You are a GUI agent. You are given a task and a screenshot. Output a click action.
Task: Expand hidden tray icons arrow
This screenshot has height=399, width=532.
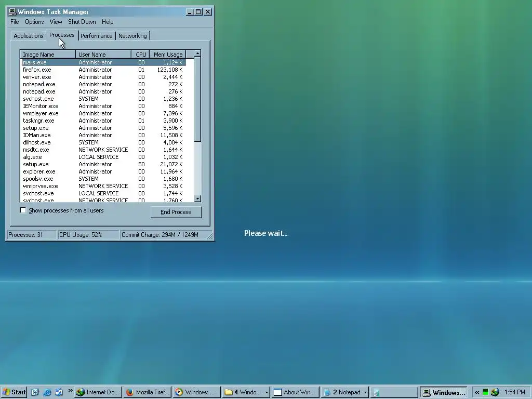477,392
